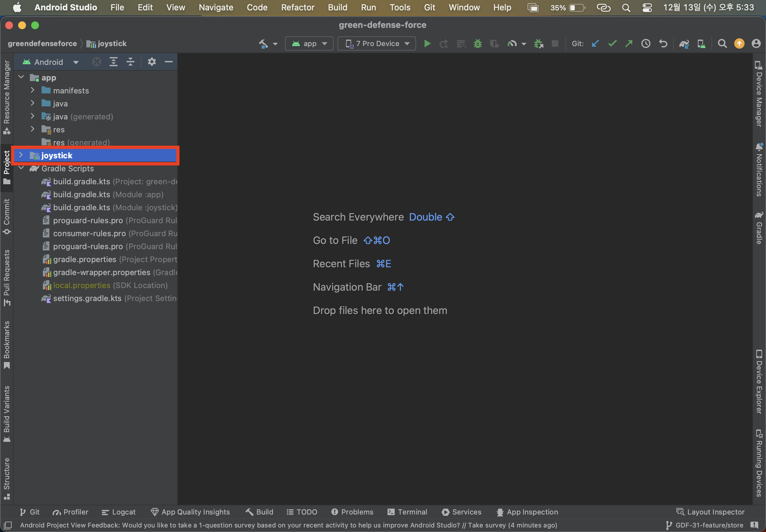Click the Collapse All icon in Project panel
The height and width of the screenshot is (532, 766).
(x=130, y=62)
